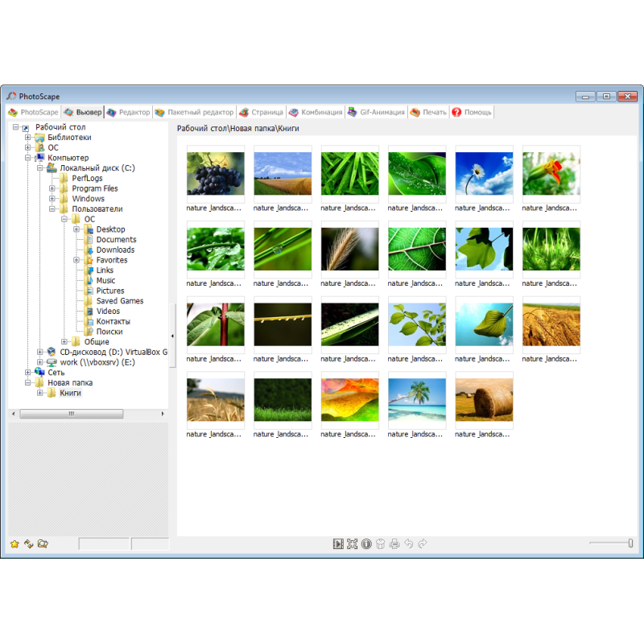Image resolution: width=644 pixels, height=644 pixels.
Task: Expand the Program Files folder node
Action: coord(52,188)
